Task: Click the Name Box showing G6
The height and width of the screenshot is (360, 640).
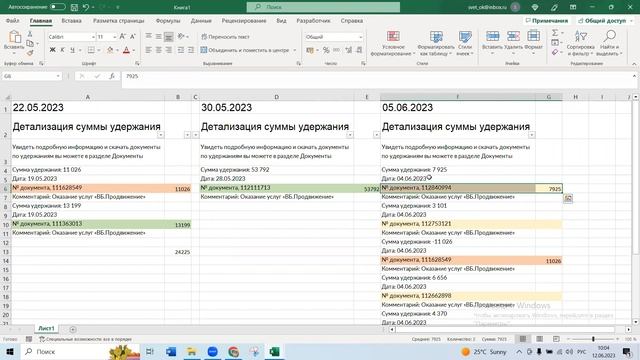Action: (x=31, y=76)
